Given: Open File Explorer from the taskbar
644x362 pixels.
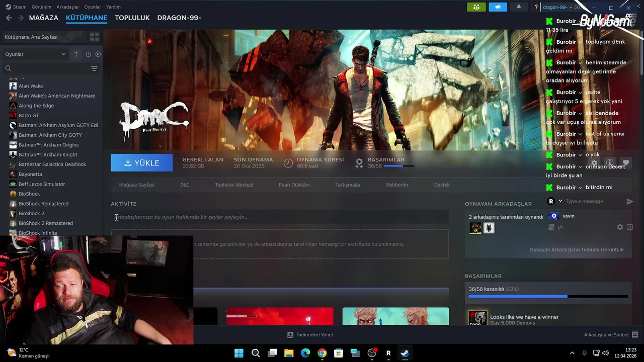Looking at the screenshot, I should [x=289, y=353].
